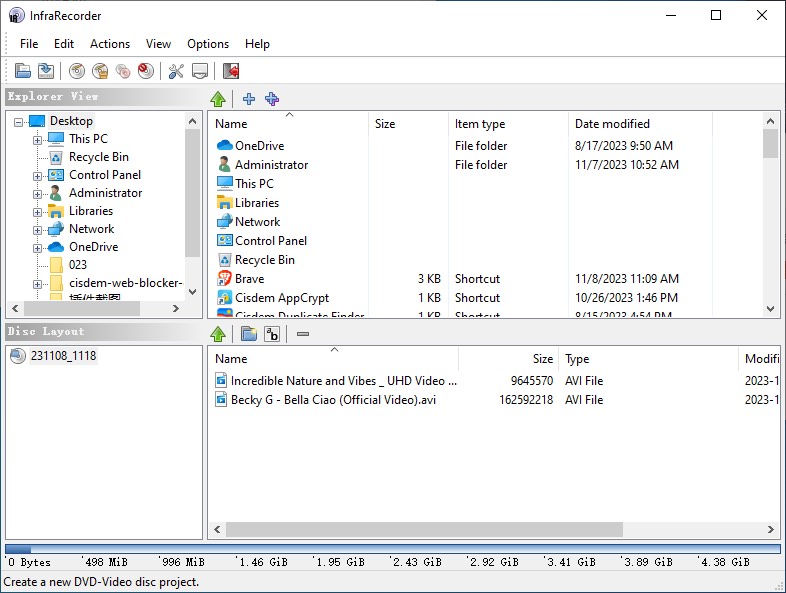Click the exit icon with red arrow
Viewport: 786px width, 593px height.
tap(231, 71)
